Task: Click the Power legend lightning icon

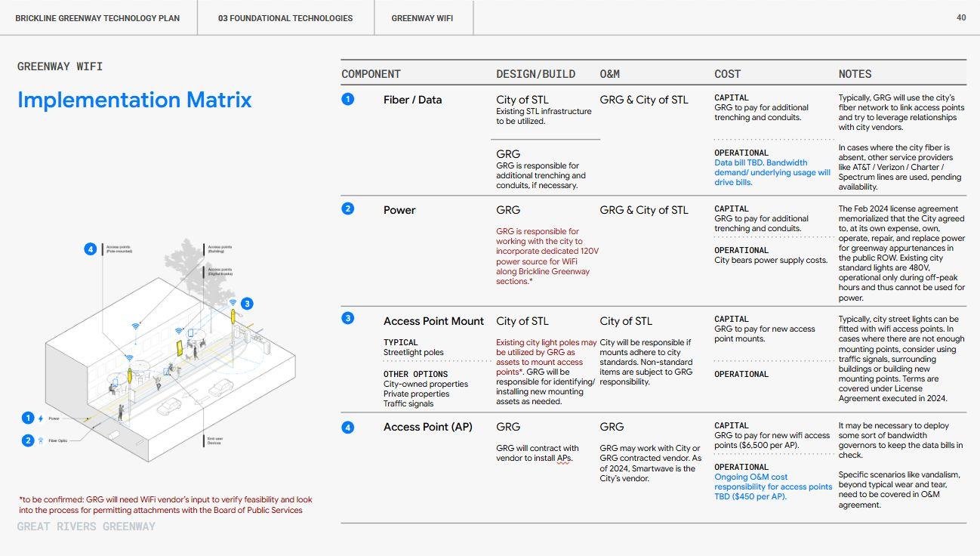Action: tap(40, 419)
